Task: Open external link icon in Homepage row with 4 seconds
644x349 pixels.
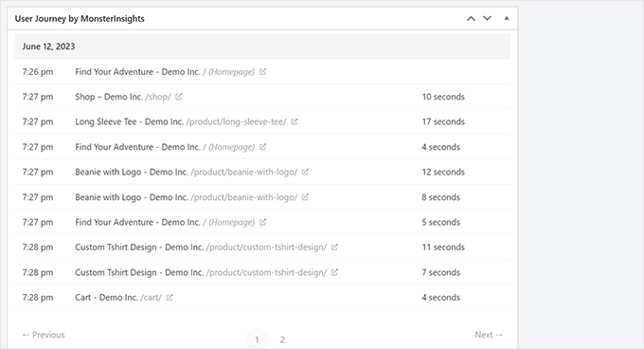Action: pos(263,147)
